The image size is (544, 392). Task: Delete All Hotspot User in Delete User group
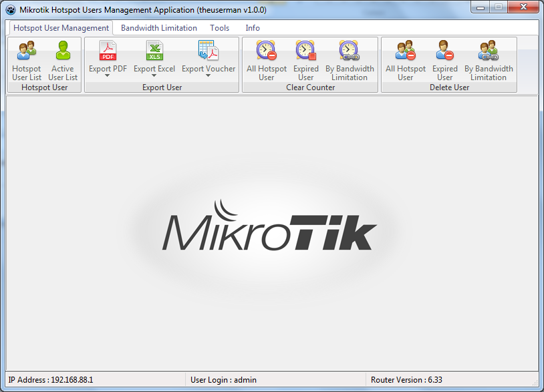[x=405, y=60]
